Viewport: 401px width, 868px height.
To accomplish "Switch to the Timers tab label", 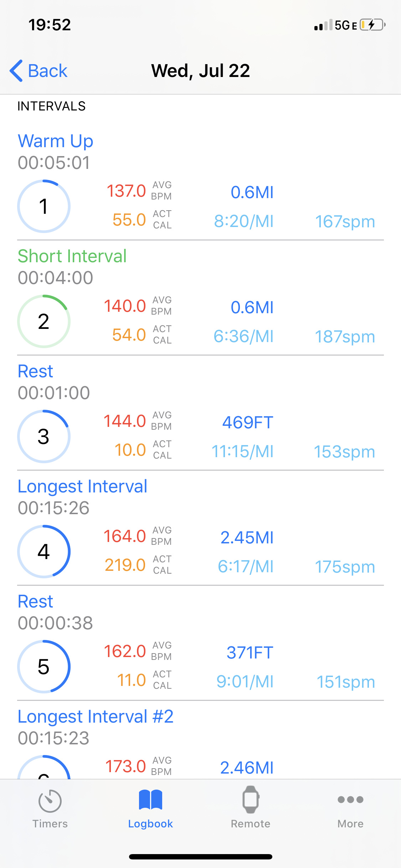I will tap(50, 824).
